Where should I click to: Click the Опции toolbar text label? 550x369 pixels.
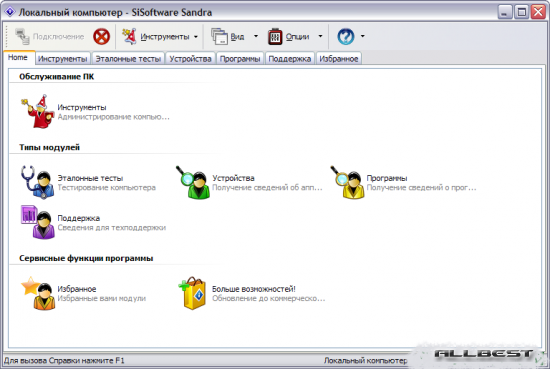coord(297,36)
